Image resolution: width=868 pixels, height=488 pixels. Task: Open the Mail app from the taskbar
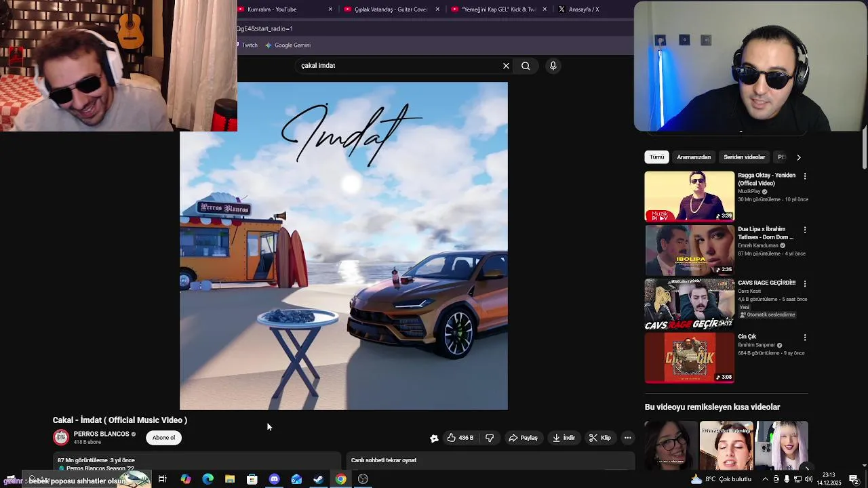pos(296,479)
